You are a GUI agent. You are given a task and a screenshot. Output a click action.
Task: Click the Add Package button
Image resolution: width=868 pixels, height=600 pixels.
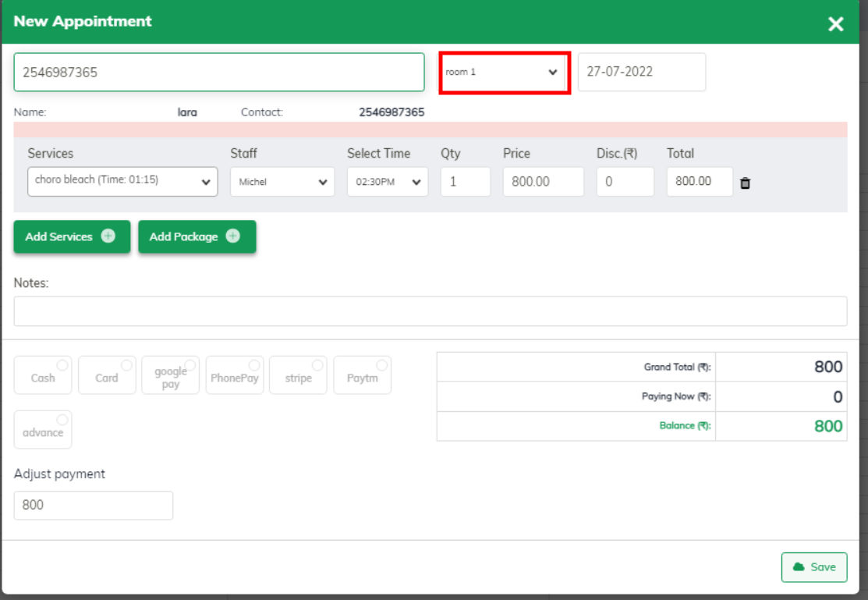pos(197,236)
